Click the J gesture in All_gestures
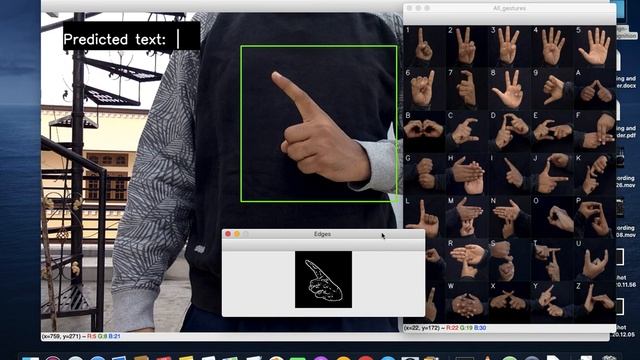The height and width of the screenshot is (360, 640). tap(552, 174)
